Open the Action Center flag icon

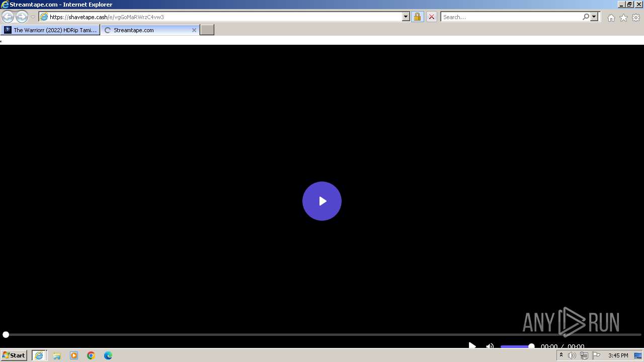point(596,355)
